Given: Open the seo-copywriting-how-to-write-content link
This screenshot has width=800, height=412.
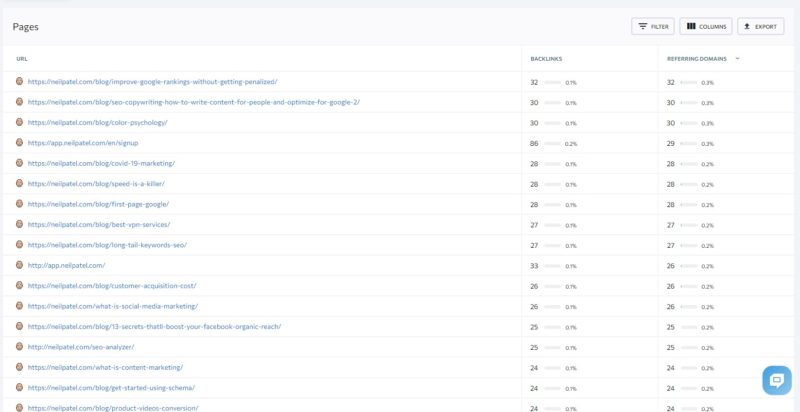Looking at the screenshot, I should click(193, 102).
